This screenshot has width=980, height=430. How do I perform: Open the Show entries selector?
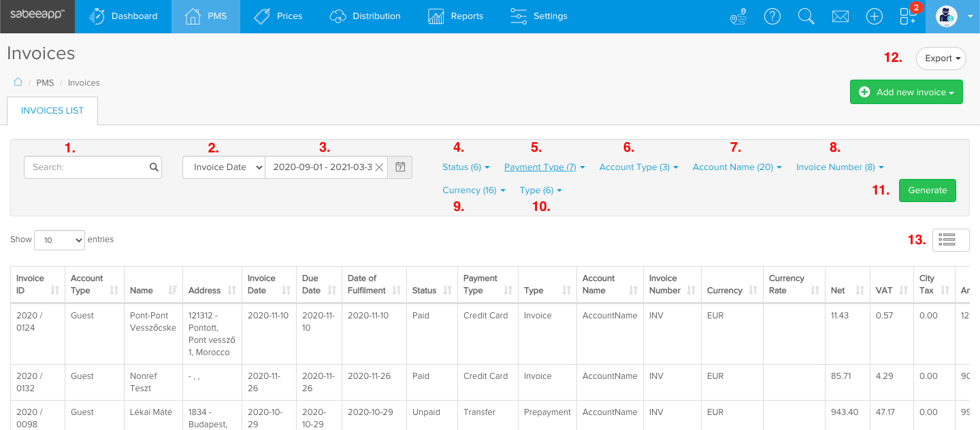[x=59, y=239]
